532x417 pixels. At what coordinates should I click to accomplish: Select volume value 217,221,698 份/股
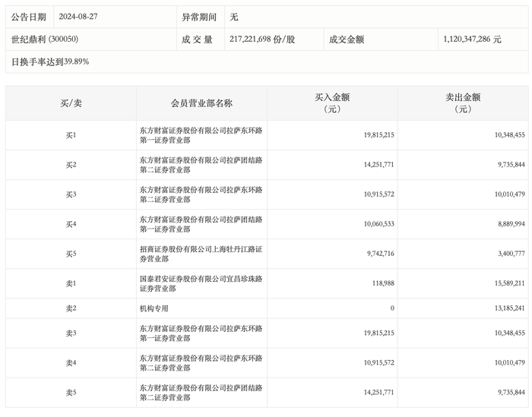click(x=262, y=39)
